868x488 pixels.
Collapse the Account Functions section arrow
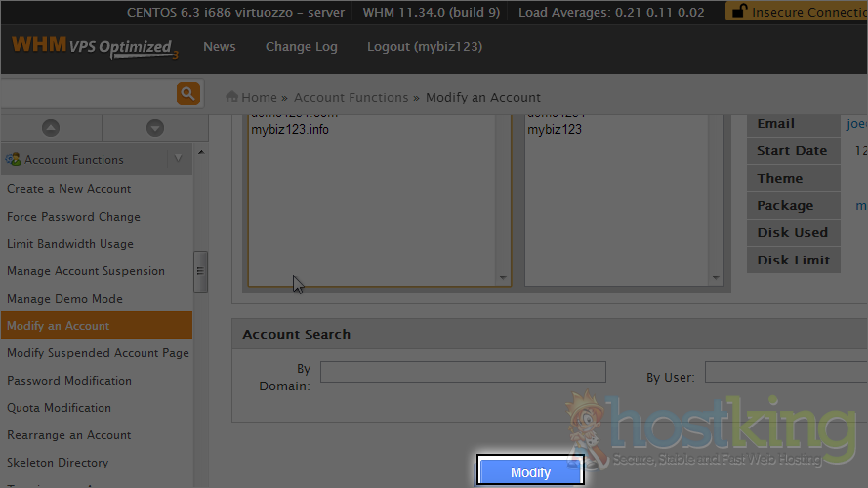(178, 159)
